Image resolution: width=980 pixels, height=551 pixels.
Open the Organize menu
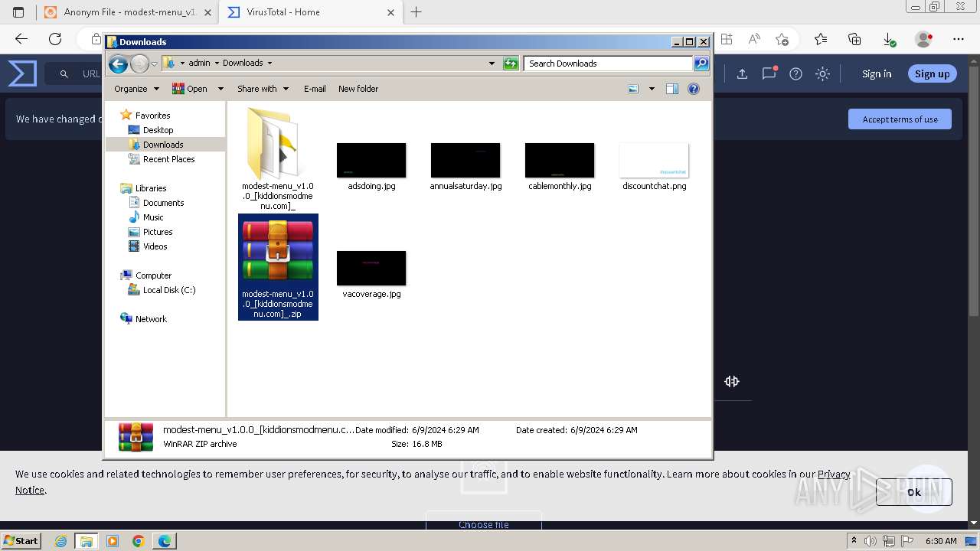tap(136, 89)
